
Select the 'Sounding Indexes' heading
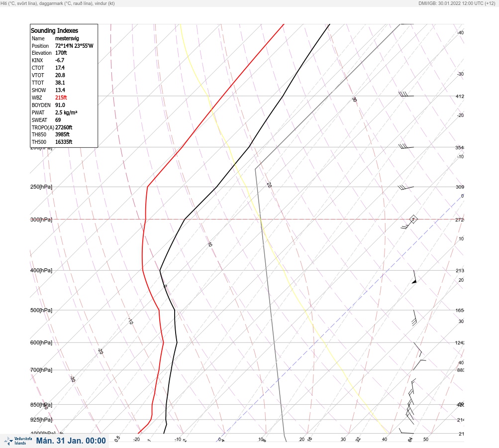[54, 30]
